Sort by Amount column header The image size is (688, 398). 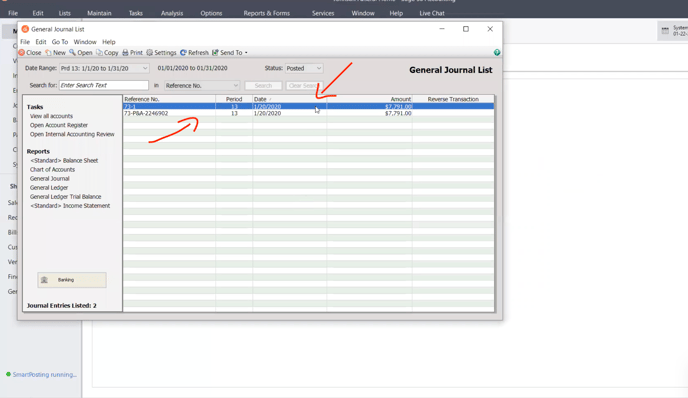(369, 99)
